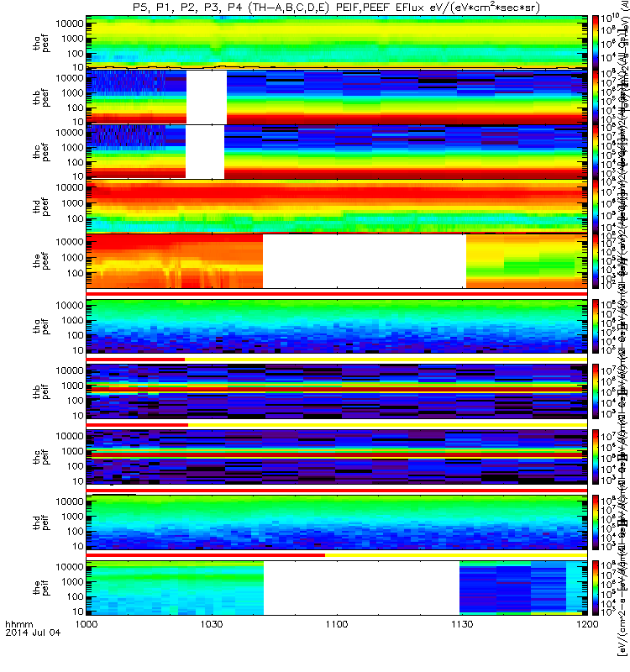630x672 pixels.
Task: Click the '2014 Jul 04' date label
Action: point(33,633)
